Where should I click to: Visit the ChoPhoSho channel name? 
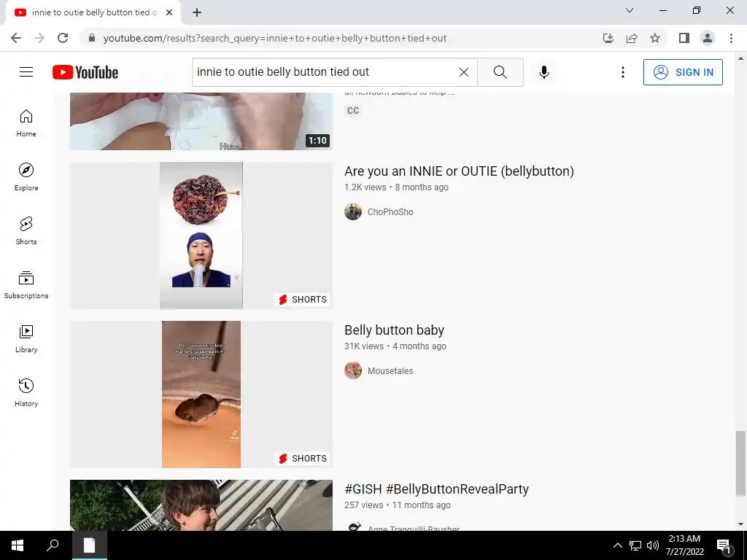[x=390, y=212]
